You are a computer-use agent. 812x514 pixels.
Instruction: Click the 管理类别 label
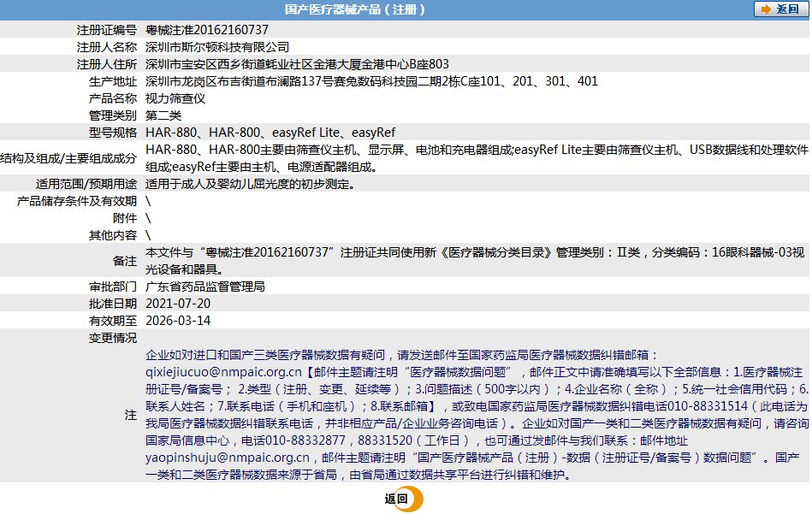(x=113, y=115)
